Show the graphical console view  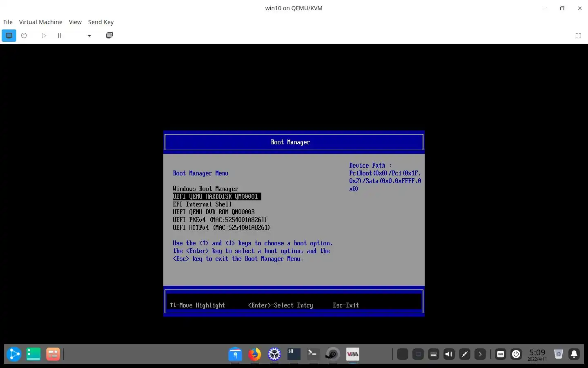(9, 36)
